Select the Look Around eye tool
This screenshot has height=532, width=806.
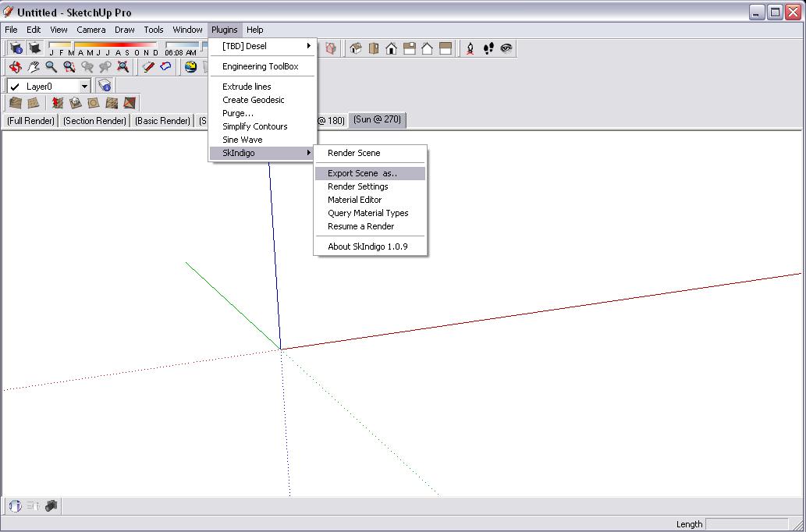point(506,48)
